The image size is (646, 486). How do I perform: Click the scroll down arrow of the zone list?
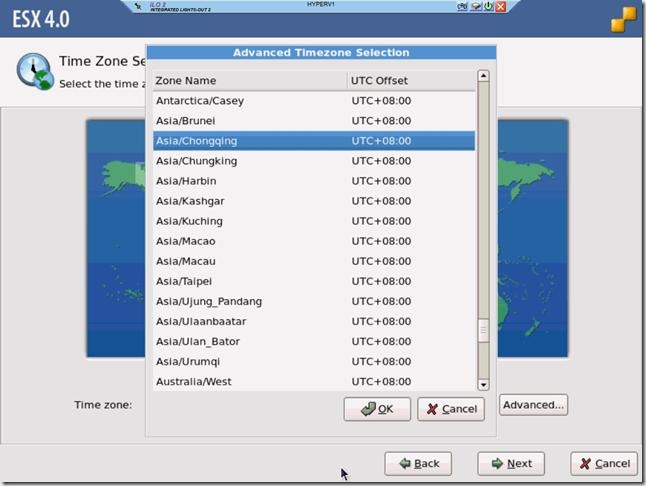pyautogui.click(x=483, y=385)
